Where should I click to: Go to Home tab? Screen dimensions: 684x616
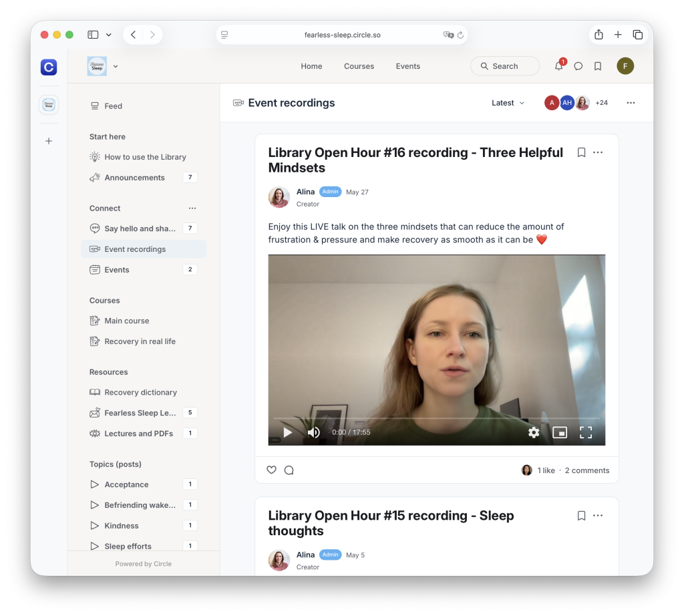311,66
